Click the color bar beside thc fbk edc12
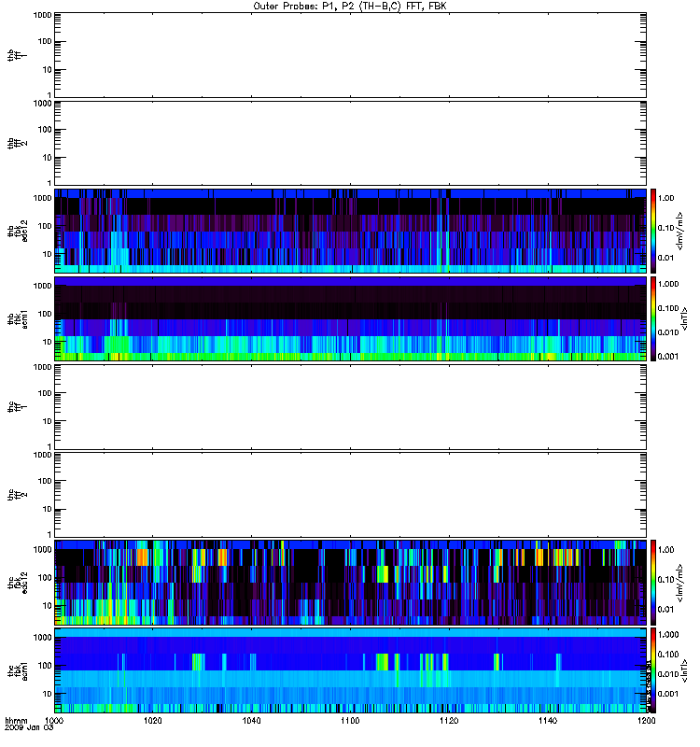The width and height of the screenshot is (700, 747). coord(653,583)
